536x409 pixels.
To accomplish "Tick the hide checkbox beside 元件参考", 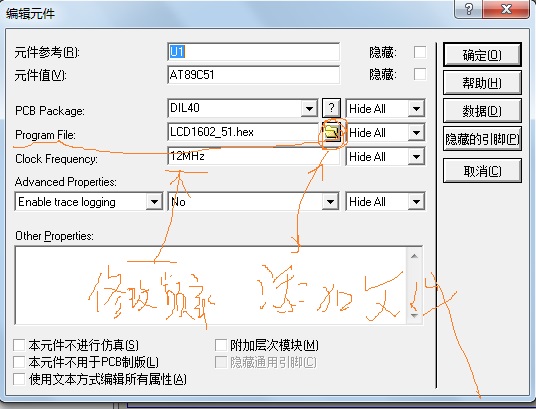I will point(420,52).
